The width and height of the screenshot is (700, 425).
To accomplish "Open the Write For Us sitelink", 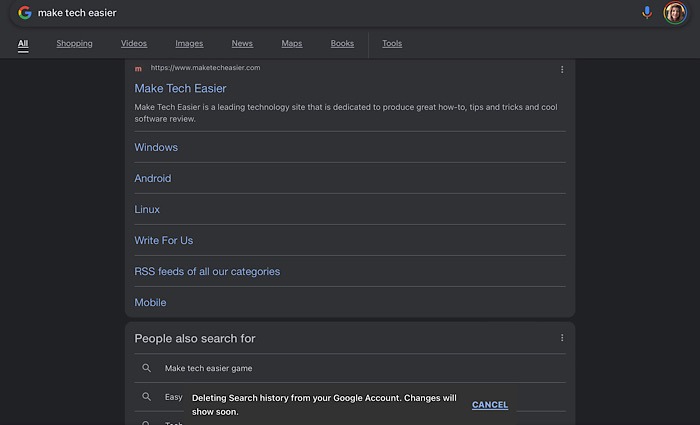I will [164, 240].
